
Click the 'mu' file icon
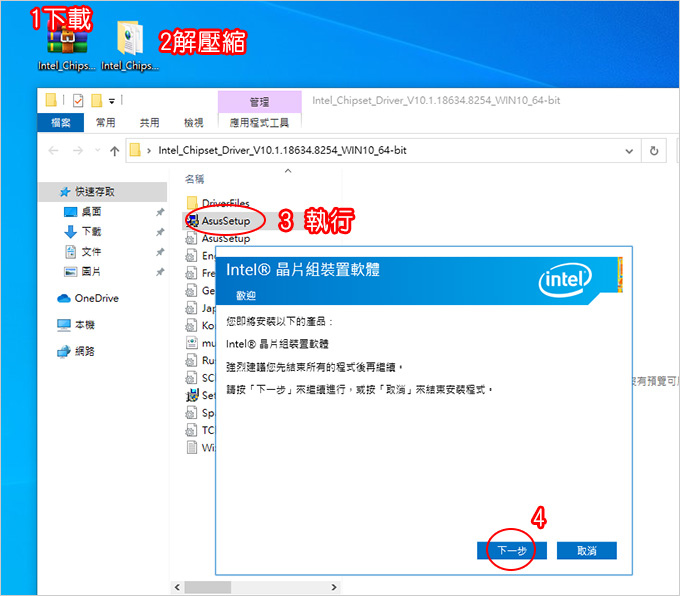coord(191,343)
